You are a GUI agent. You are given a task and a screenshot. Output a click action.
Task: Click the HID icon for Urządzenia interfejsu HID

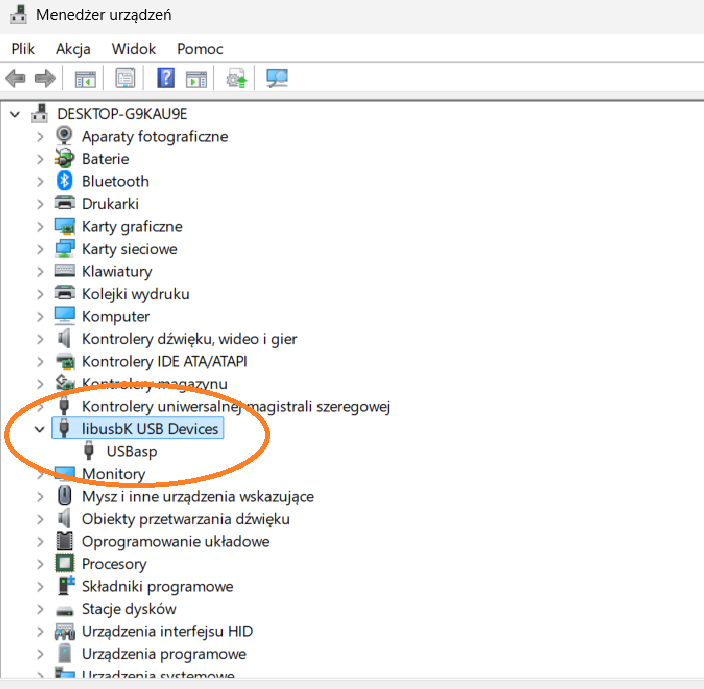[x=64, y=631]
